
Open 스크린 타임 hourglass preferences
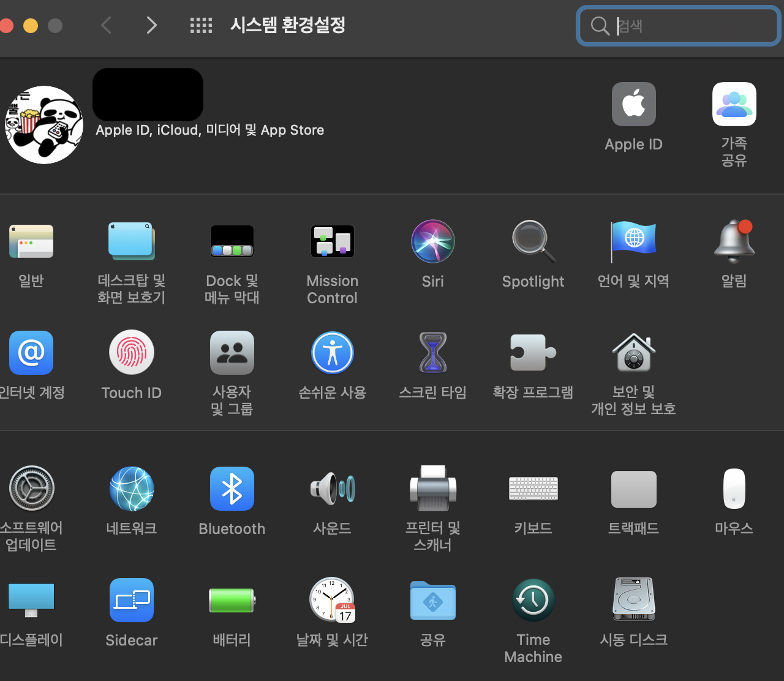coord(433,353)
